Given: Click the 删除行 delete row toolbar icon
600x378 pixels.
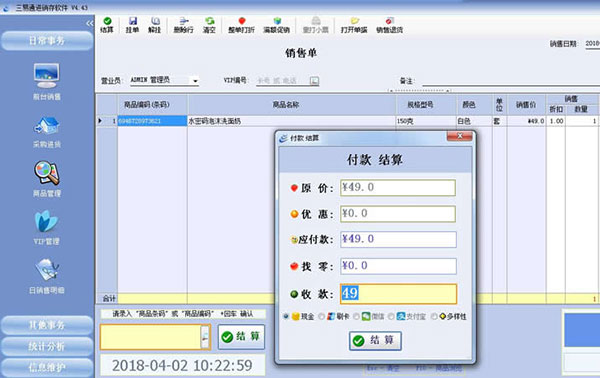Looking at the screenshot, I should (x=184, y=25).
